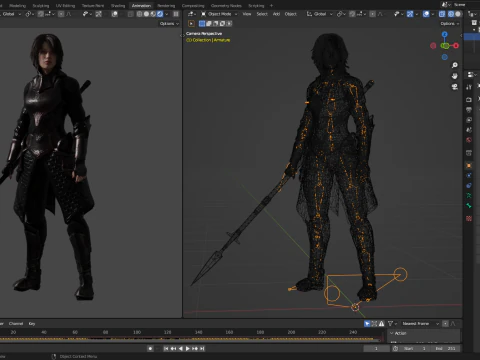Open the Select menu in right viewport

(262, 14)
